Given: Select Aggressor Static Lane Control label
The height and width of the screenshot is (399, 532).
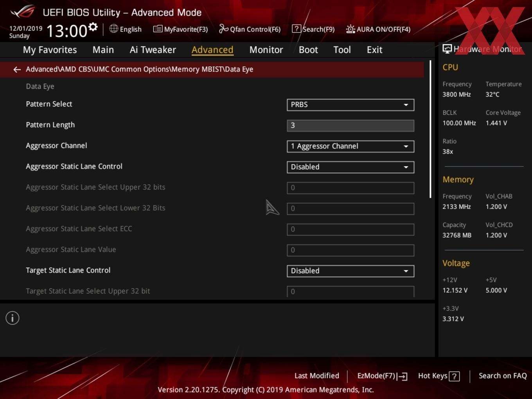Looking at the screenshot, I should [x=74, y=166].
